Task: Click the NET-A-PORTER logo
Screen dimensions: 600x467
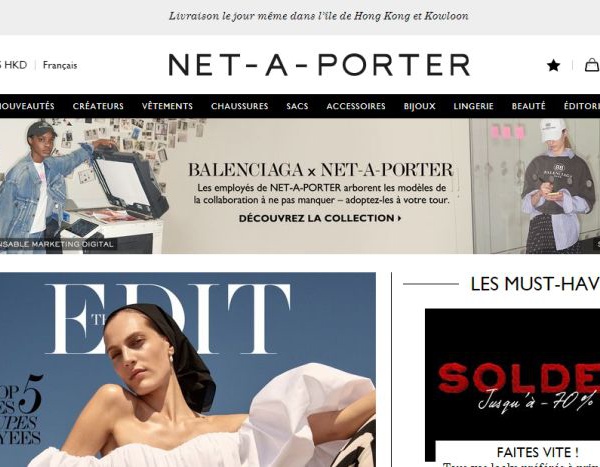Action: (320, 65)
